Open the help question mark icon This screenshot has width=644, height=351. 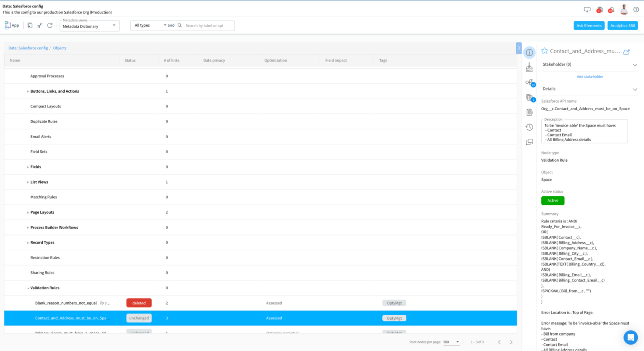(635, 10)
